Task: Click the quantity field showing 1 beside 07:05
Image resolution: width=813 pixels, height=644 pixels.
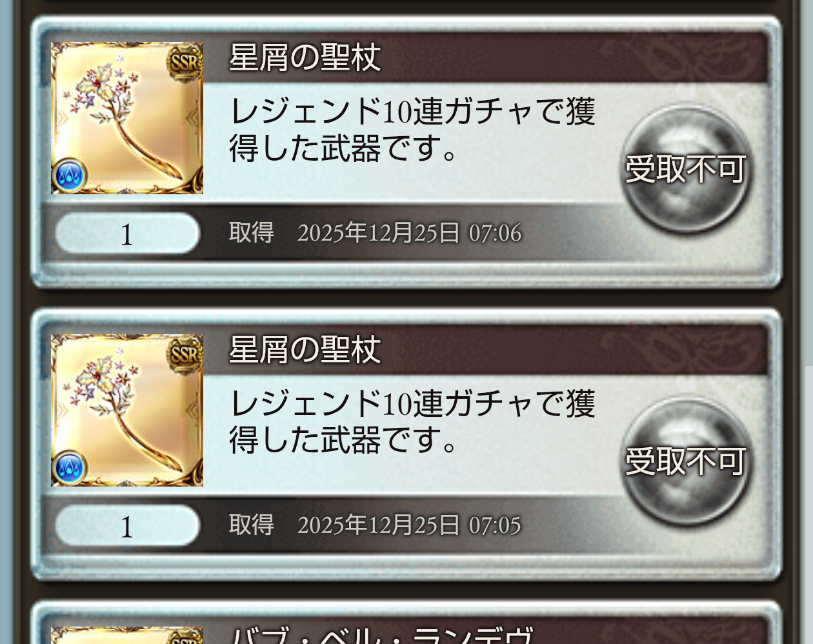Action: click(x=127, y=526)
